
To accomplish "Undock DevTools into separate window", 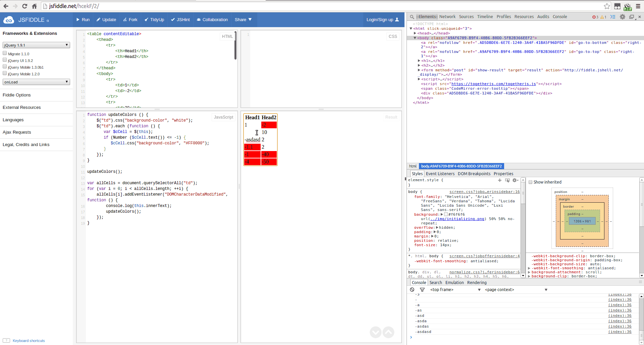I will (x=632, y=17).
